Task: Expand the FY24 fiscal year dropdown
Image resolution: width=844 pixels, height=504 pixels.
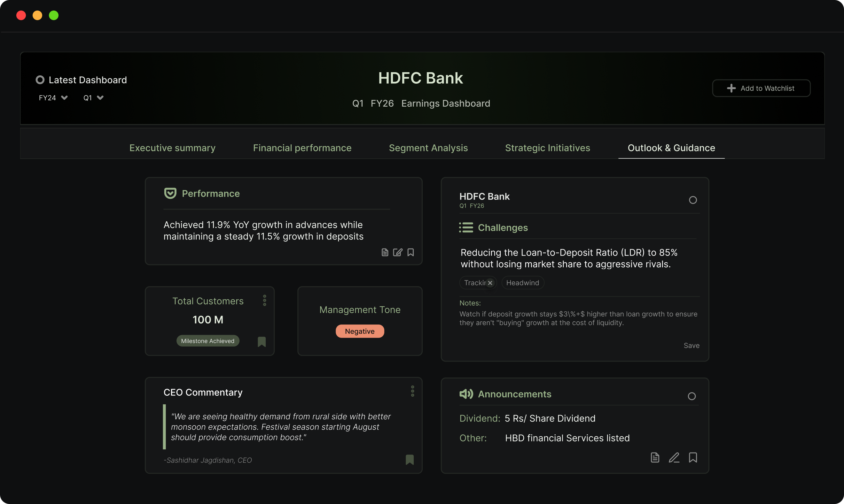Action: pos(53,98)
